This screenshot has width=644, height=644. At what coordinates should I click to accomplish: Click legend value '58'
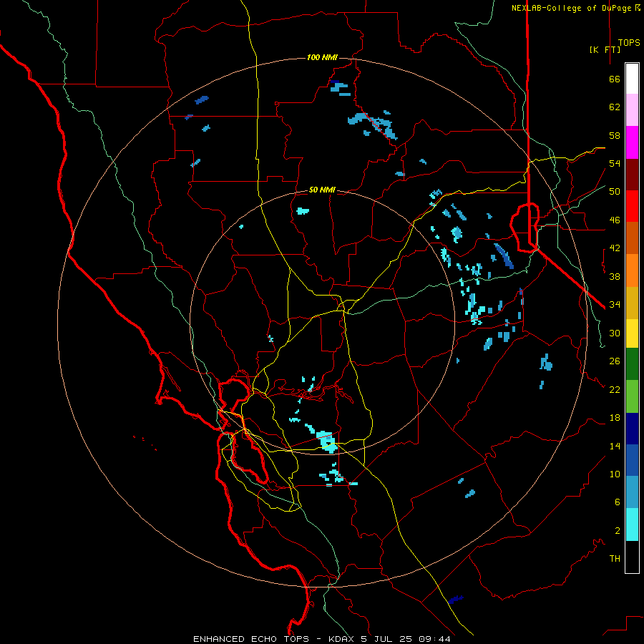pos(615,135)
